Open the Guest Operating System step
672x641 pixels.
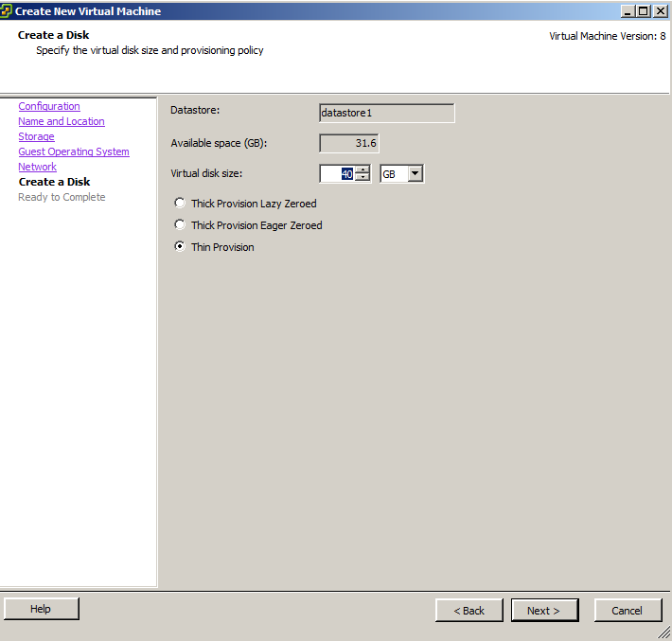(x=74, y=151)
